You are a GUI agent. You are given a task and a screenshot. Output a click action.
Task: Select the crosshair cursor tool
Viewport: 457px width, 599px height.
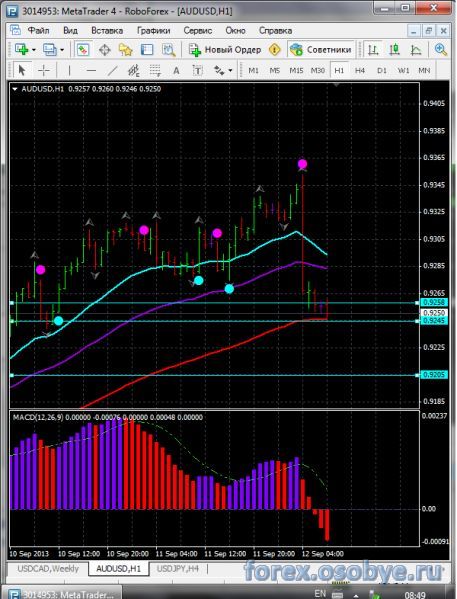[x=44, y=70]
